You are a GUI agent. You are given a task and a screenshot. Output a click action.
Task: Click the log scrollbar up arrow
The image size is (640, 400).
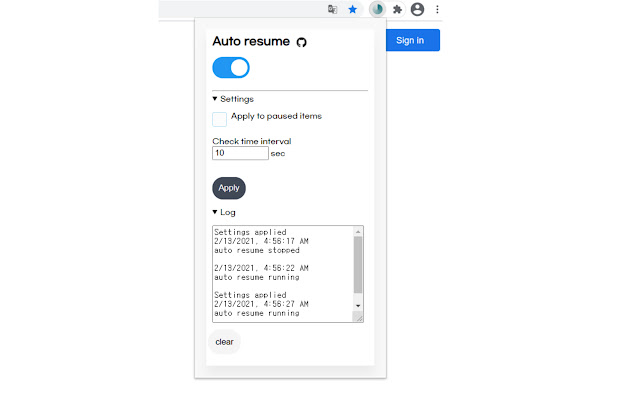pos(358,231)
